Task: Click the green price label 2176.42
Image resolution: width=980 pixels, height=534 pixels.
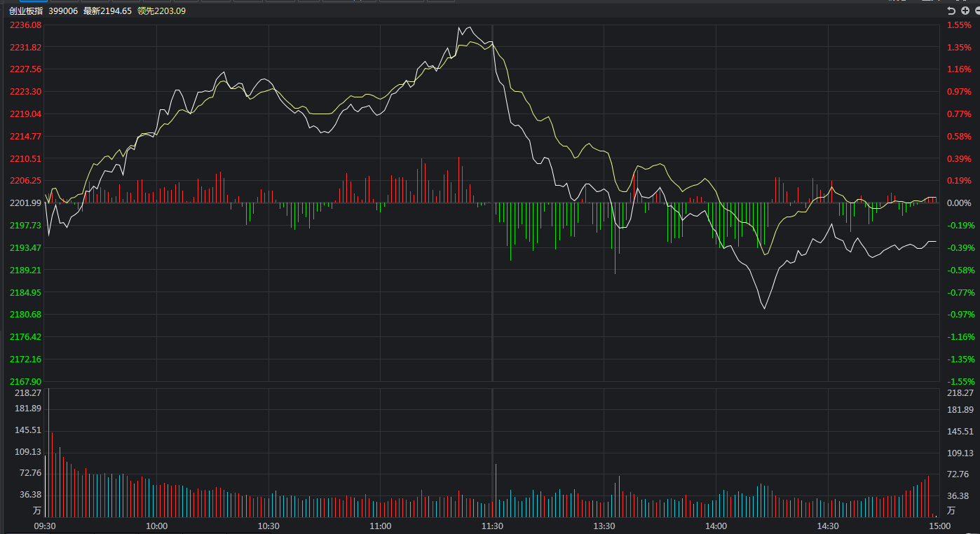Action: pos(26,336)
